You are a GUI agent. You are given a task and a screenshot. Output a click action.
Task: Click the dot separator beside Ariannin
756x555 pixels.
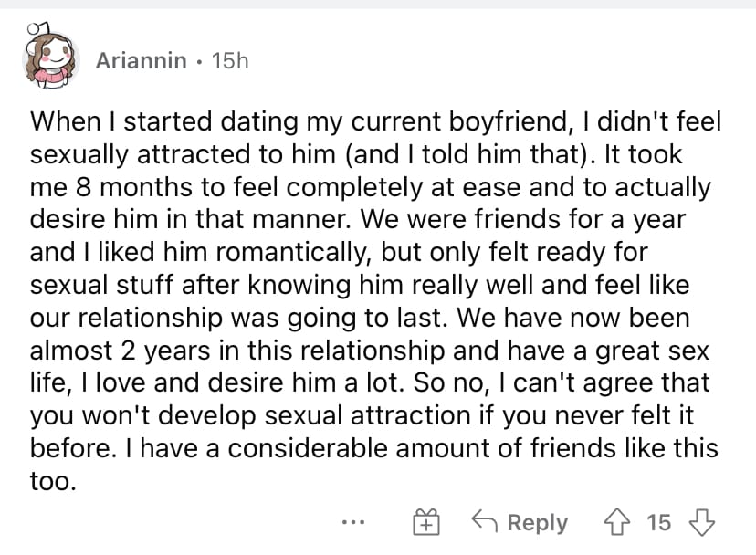click(x=199, y=62)
